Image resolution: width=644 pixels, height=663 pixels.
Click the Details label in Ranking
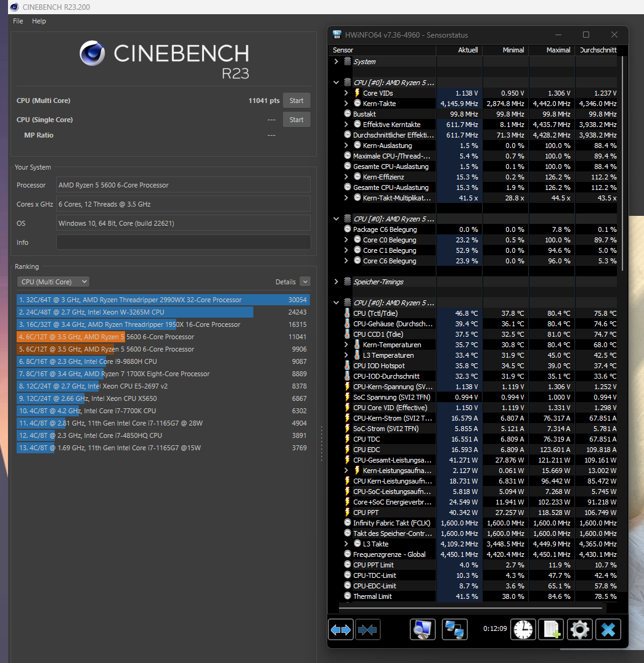[285, 282]
